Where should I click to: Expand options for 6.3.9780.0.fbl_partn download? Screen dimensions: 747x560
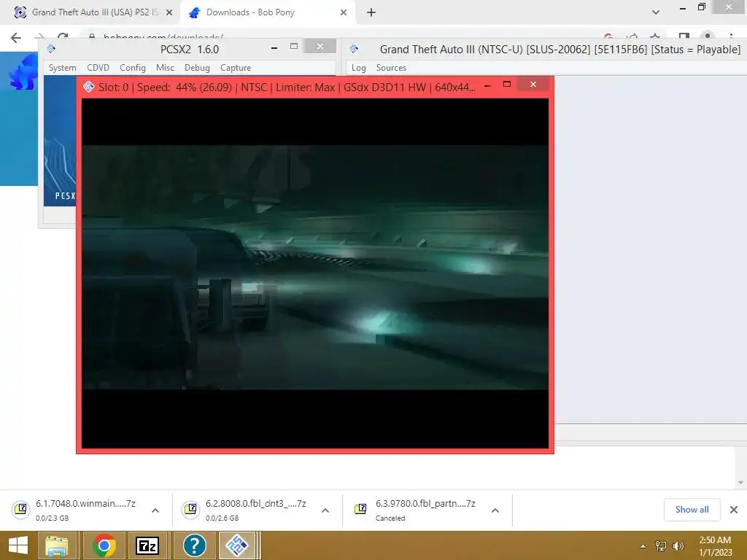[495, 510]
